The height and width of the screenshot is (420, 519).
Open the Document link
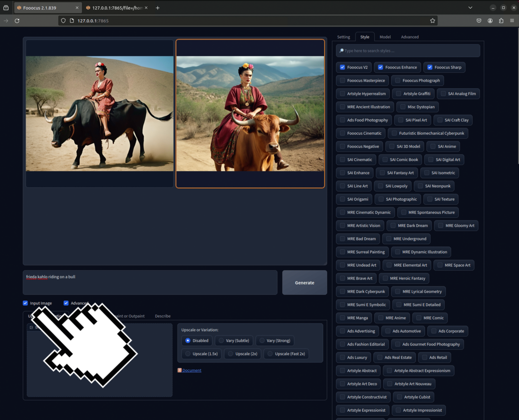[192, 370]
